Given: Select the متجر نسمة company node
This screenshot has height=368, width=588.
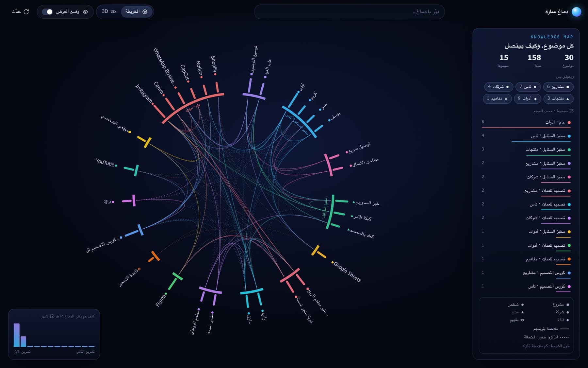Looking at the screenshot, I should pos(210,323).
